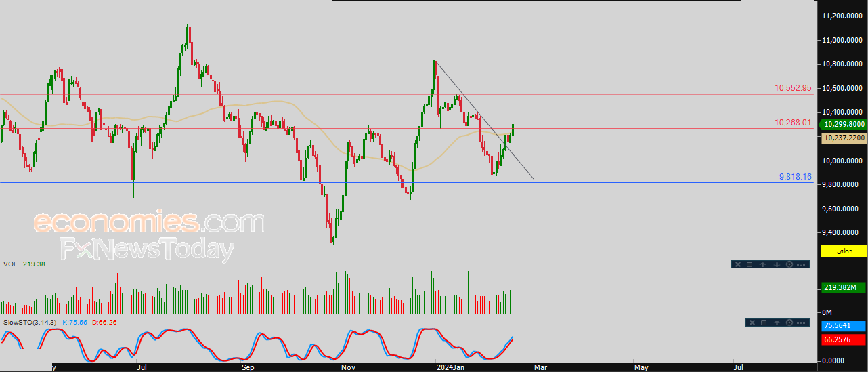The height and width of the screenshot is (372, 868).
Task: Move the SlowSTO panel up with arrow icon
Action: [x=777, y=323]
